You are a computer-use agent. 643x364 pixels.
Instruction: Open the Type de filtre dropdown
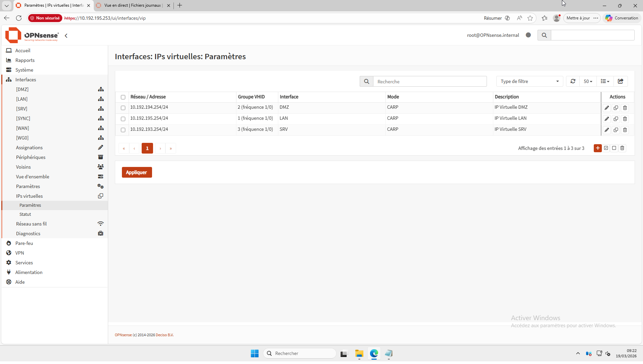coord(529,81)
